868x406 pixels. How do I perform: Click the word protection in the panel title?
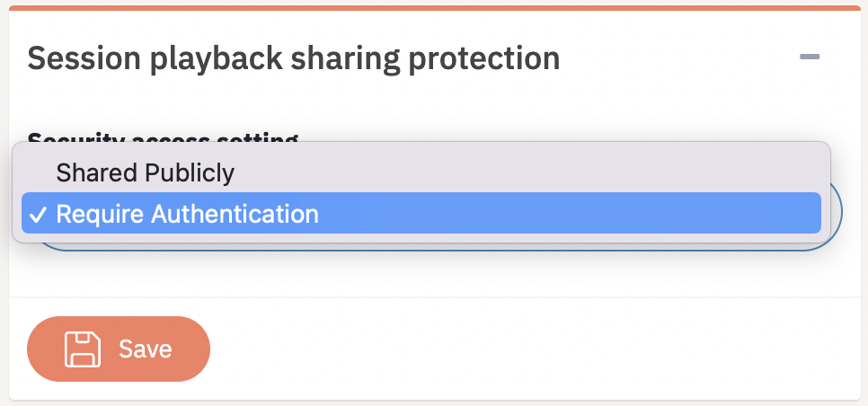tap(484, 58)
